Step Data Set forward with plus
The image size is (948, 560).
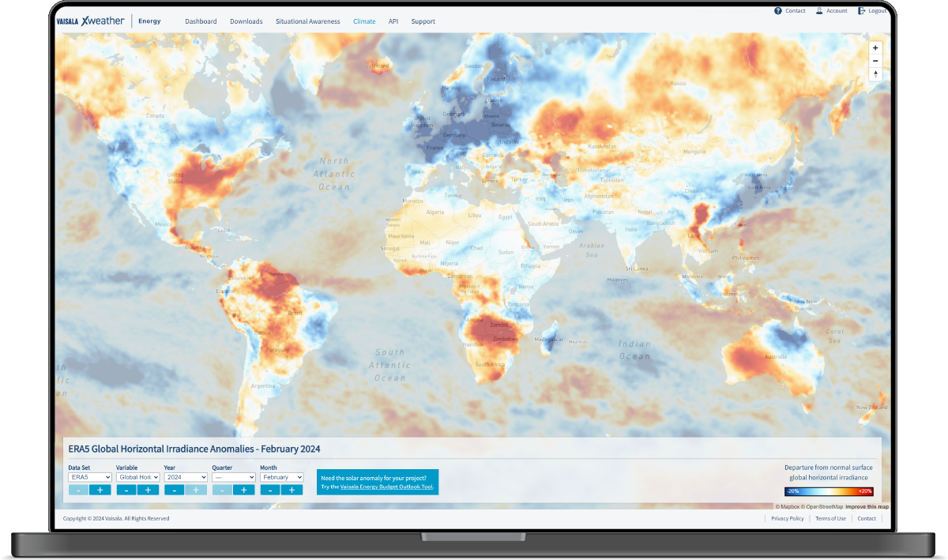point(100,490)
